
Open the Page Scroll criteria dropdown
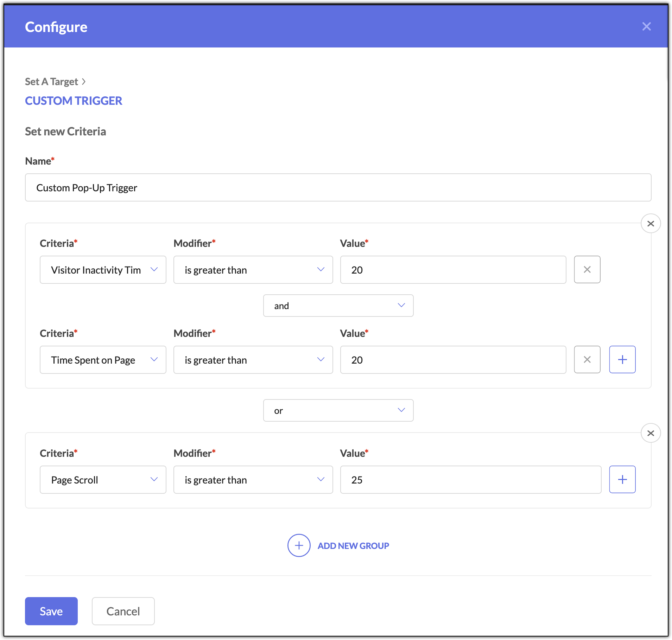[x=103, y=480]
